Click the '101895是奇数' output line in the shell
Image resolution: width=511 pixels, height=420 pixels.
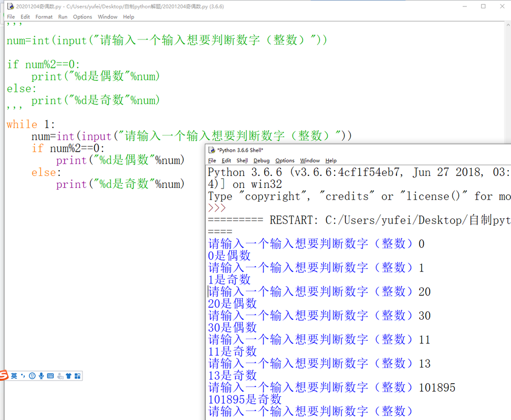[x=245, y=399]
